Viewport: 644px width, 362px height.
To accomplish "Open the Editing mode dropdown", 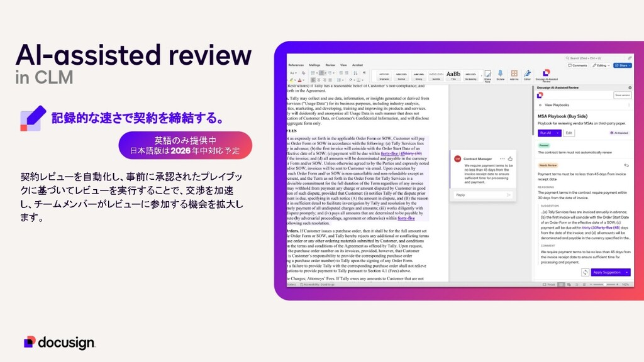I will pos(601,65).
